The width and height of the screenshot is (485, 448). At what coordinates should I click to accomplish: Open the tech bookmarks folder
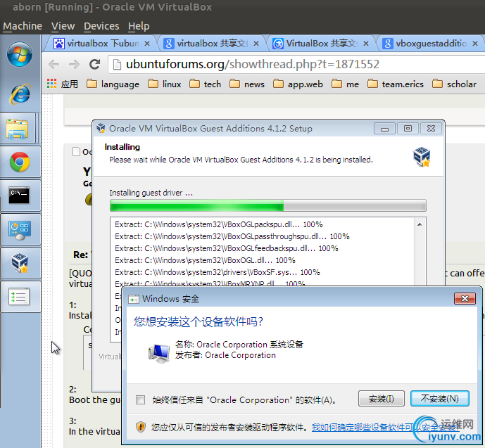click(x=205, y=84)
